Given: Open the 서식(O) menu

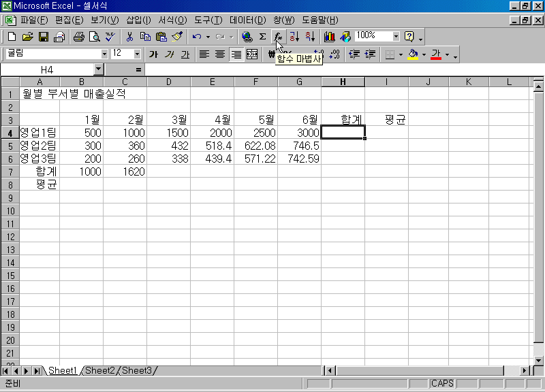Looking at the screenshot, I should pos(172,20).
